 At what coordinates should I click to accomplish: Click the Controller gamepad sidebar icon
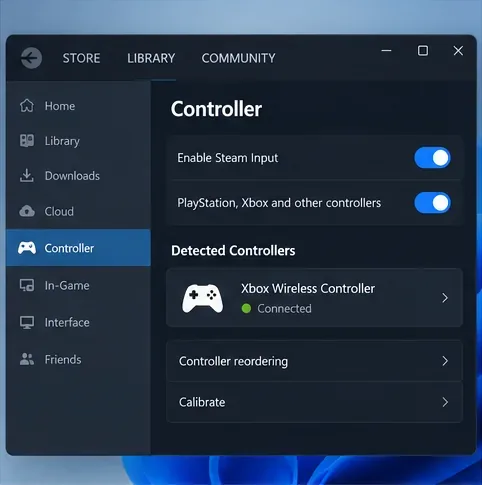(x=27, y=248)
